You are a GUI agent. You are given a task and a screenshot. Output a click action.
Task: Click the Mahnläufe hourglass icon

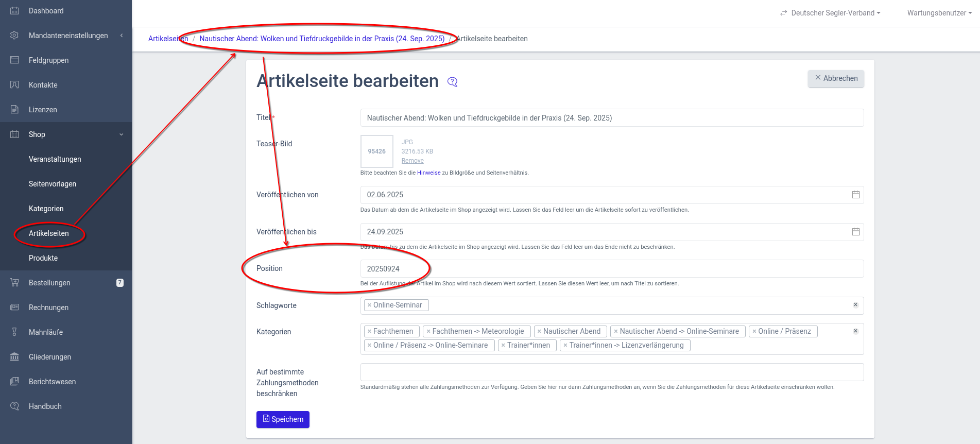coord(14,332)
